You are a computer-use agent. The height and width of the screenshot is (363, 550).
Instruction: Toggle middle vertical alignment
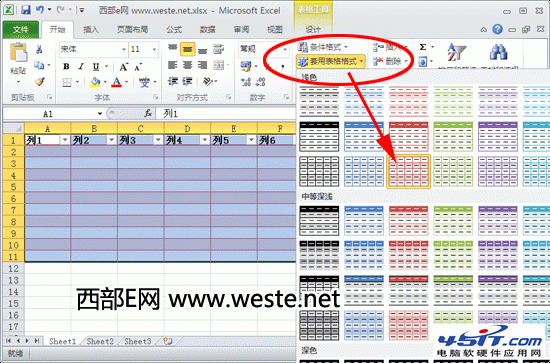tap(188, 49)
